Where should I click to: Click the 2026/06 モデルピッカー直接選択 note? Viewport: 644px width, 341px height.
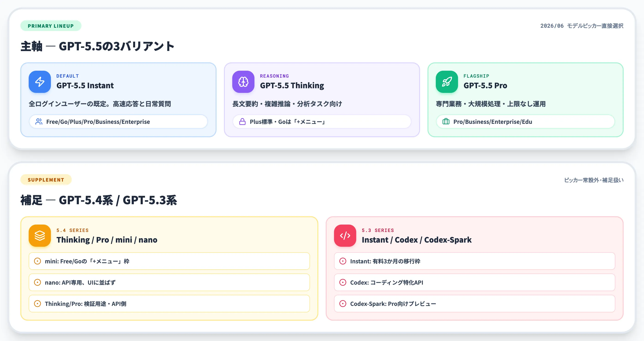click(582, 26)
